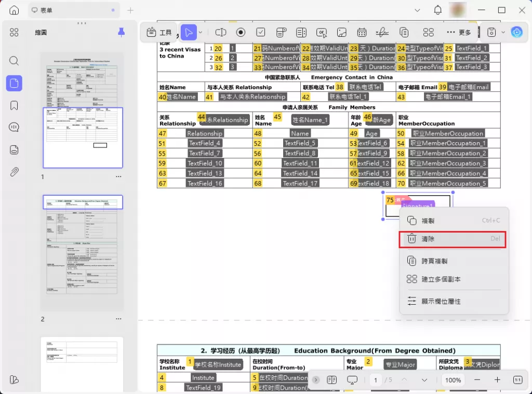Click the 工具 button
Screen dimensions: 532x394
click(x=159, y=32)
